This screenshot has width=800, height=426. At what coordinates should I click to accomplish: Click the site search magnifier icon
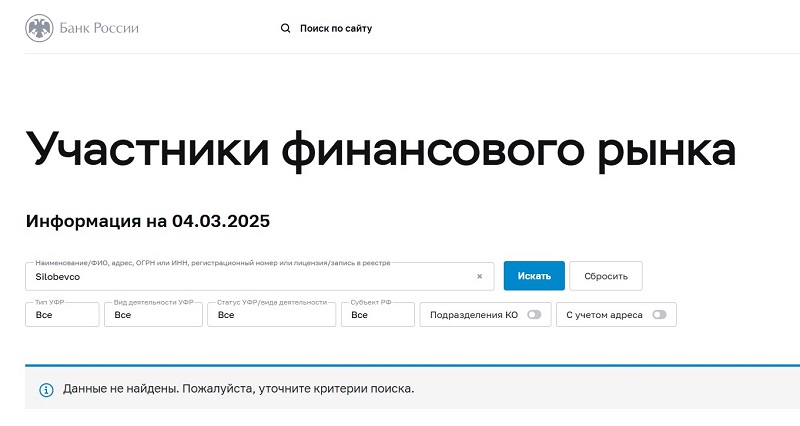tap(286, 29)
